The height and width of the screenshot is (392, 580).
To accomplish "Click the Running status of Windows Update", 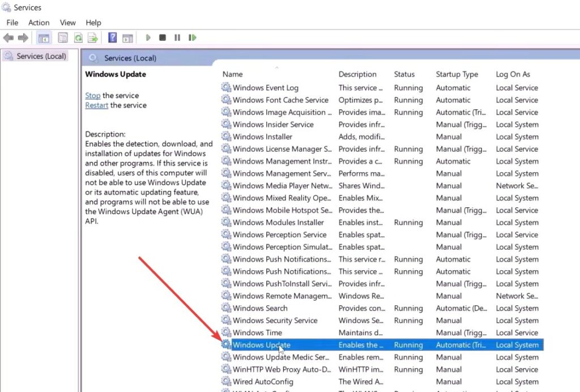I will point(408,345).
